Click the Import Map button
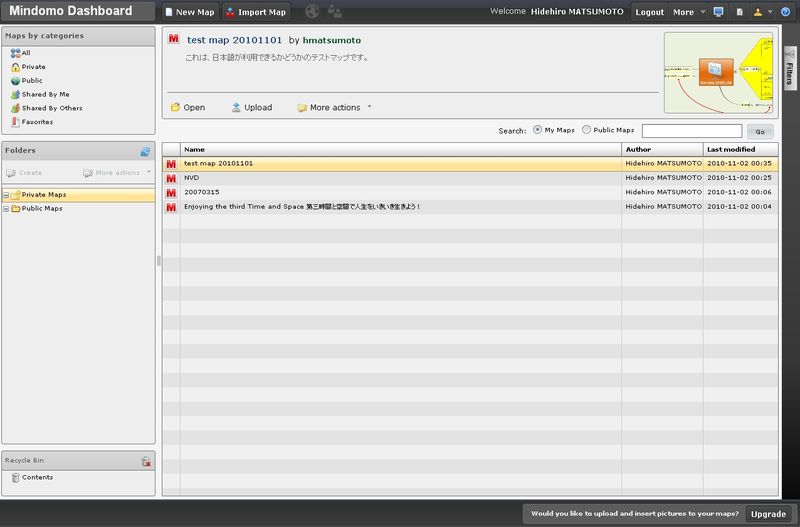This screenshot has width=800, height=527. pos(256,12)
